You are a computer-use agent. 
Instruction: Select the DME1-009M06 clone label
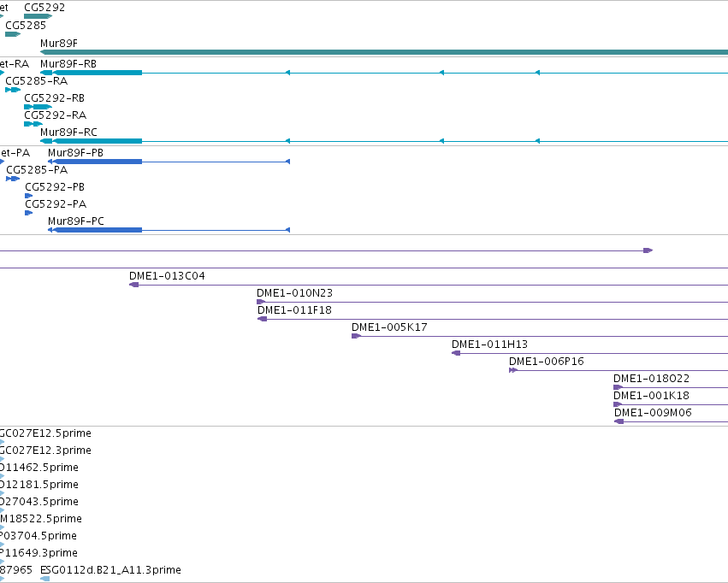coord(653,413)
